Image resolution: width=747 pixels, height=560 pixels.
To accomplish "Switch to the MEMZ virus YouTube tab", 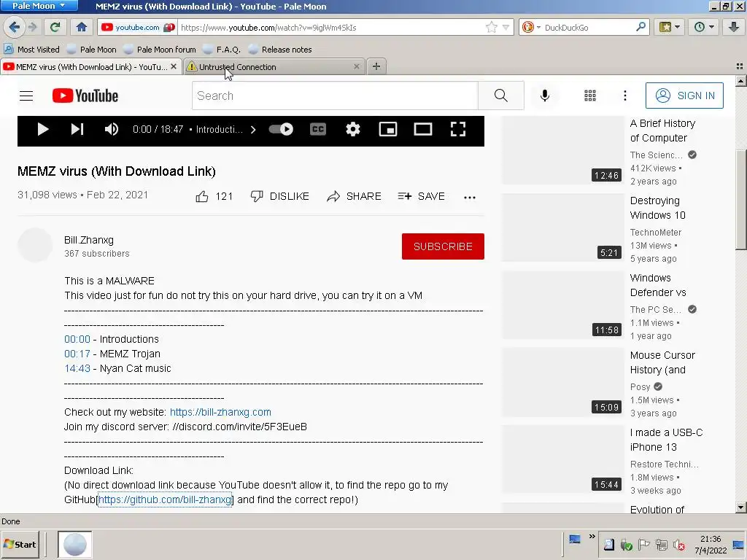I will tap(90, 66).
